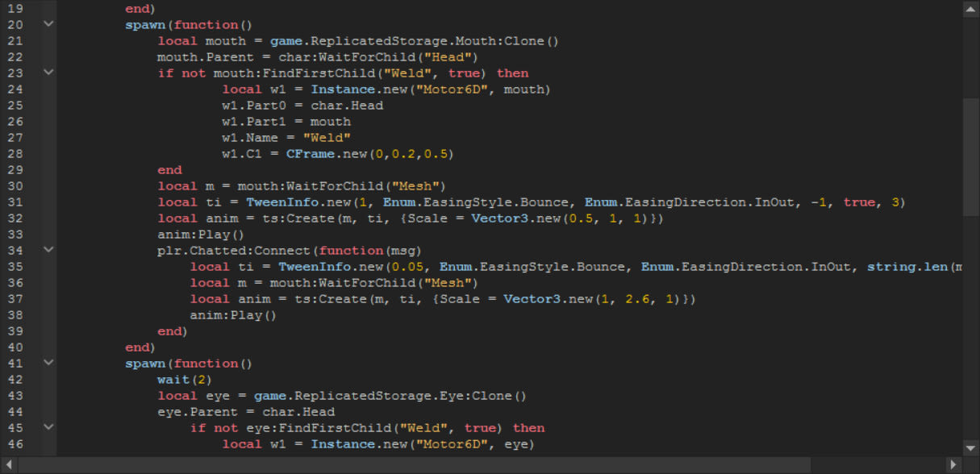This screenshot has height=474, width=980.
Task: Click "end)" on line 40
Action: tap(140, 347)
